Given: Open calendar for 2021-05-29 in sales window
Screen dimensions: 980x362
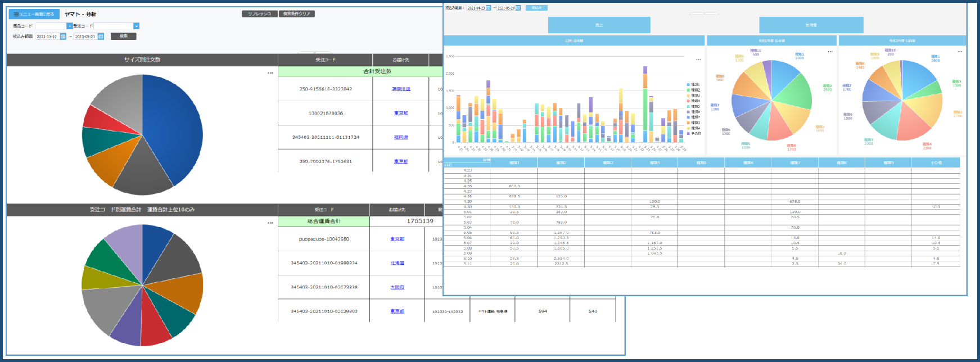Looking at the screenshot, I should coord(518,8).
